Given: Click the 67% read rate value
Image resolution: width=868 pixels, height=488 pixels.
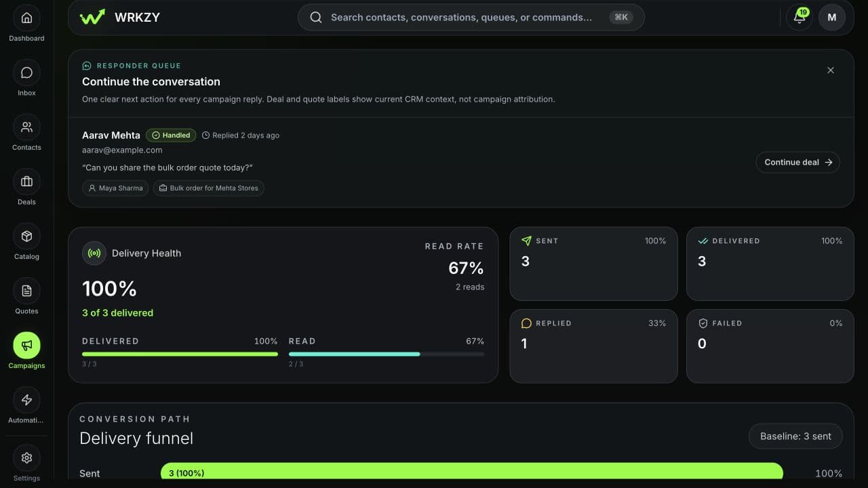Looking at the screenshot, I should [466, 268].
